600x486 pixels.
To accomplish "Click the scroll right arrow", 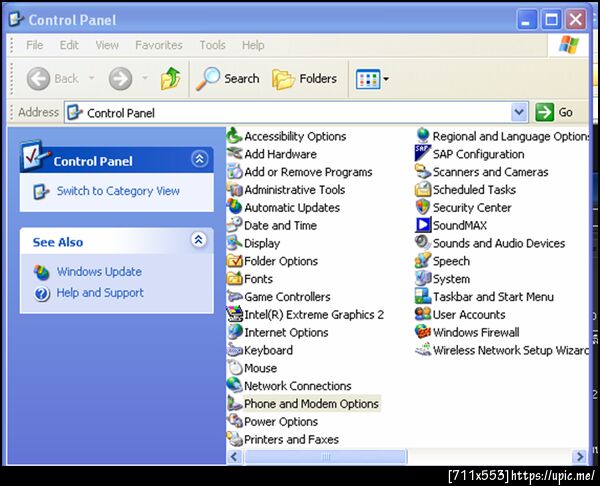I will [580, 456].
